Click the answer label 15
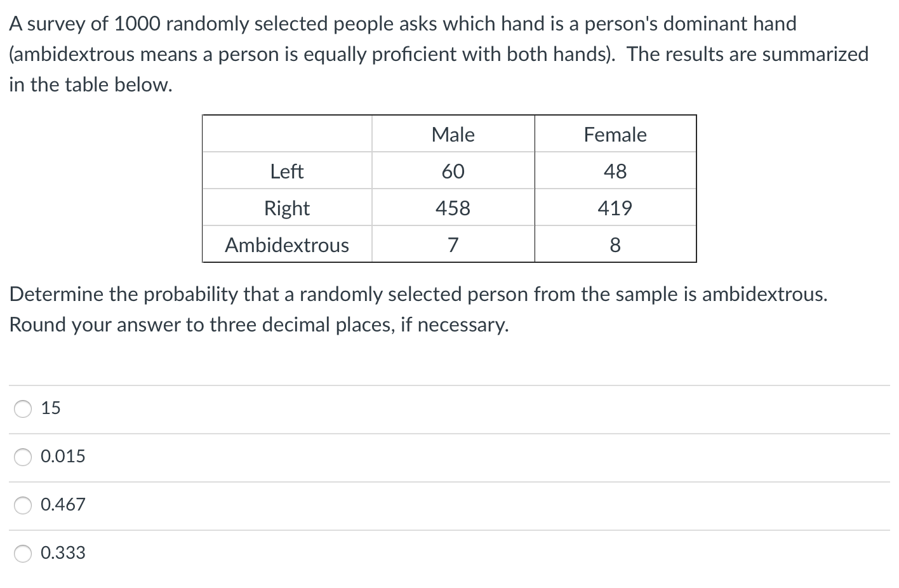Viewport: 899px width, 588px height. tap(50, 409)
